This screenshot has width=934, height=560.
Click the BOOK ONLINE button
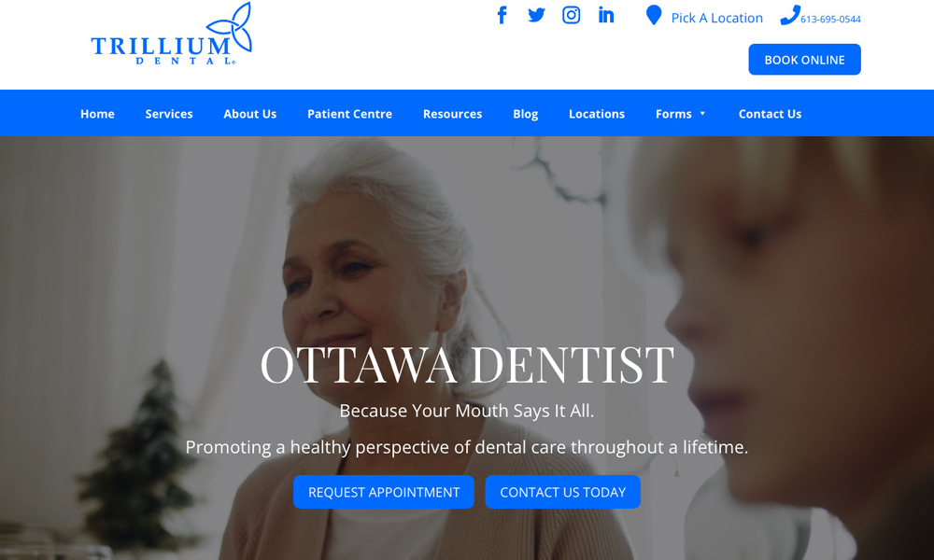tap(804, 60)
